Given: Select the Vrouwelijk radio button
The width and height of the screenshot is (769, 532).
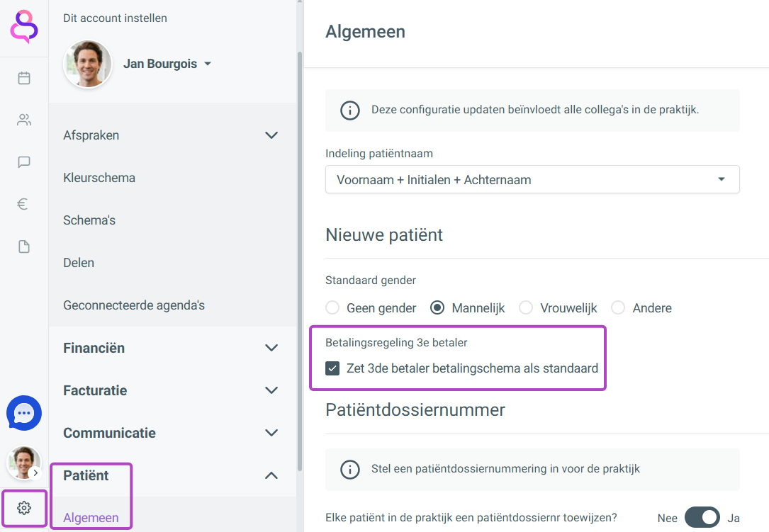Looking at the screenshot, I should (x=526, y=307).
